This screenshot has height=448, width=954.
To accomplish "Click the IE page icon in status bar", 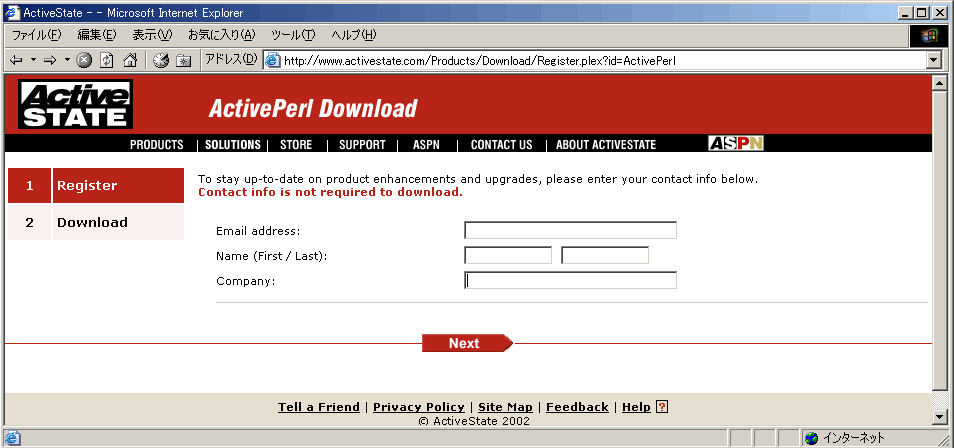I will [x=13, y=438].
